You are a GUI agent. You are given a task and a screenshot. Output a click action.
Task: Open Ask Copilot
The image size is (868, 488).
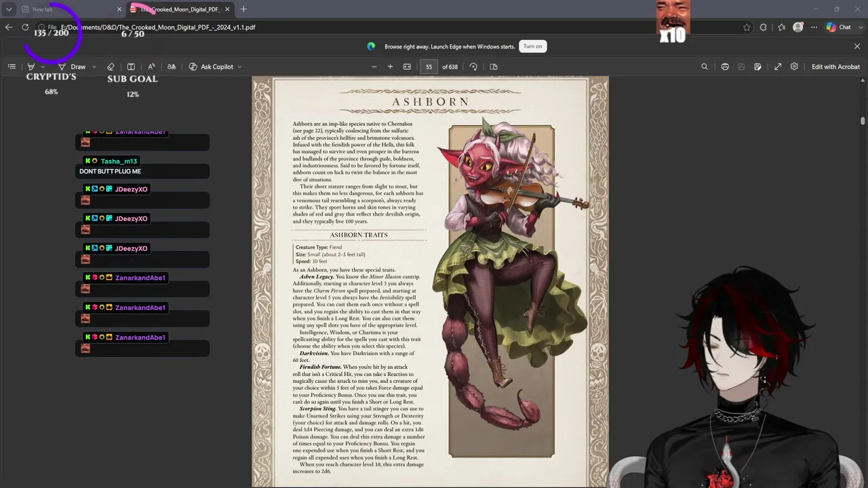[211, 66]
